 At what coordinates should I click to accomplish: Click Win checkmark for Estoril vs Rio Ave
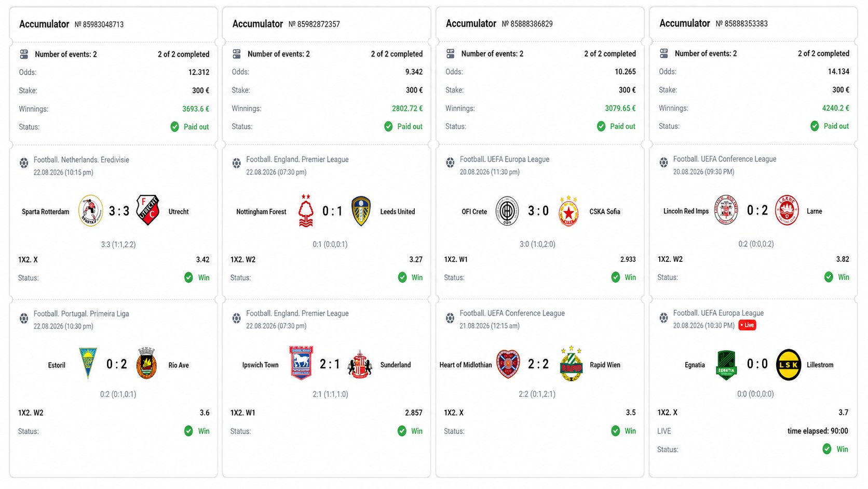pyautogui.click(x=188, y=431)
